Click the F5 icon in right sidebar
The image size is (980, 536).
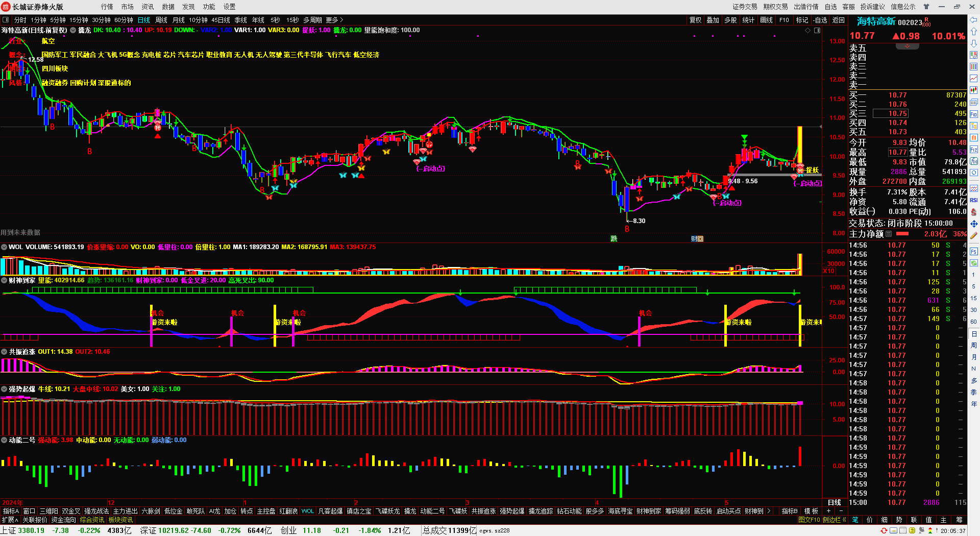point(974,252)
